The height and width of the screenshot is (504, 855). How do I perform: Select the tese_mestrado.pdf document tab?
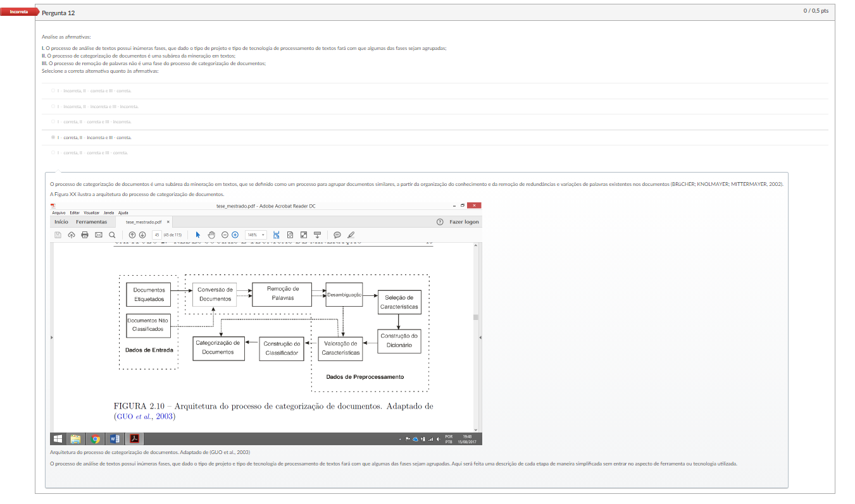[144, 222]
